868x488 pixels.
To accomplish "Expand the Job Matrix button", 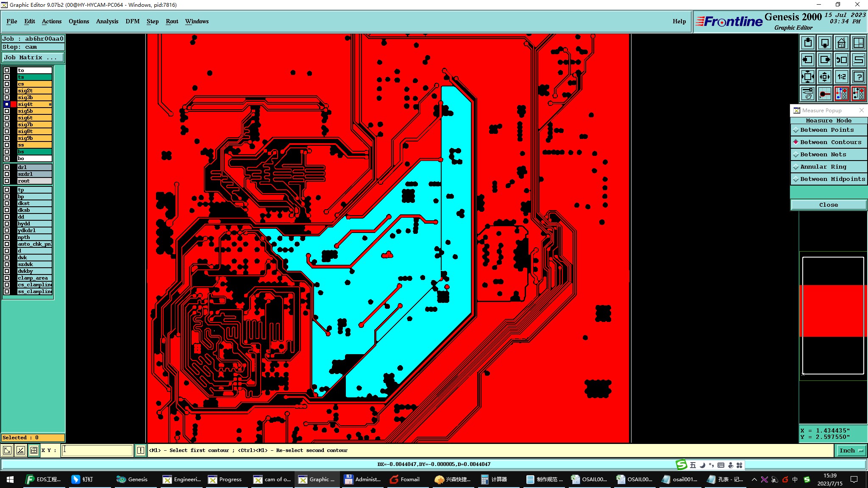I will click(33, 57).
